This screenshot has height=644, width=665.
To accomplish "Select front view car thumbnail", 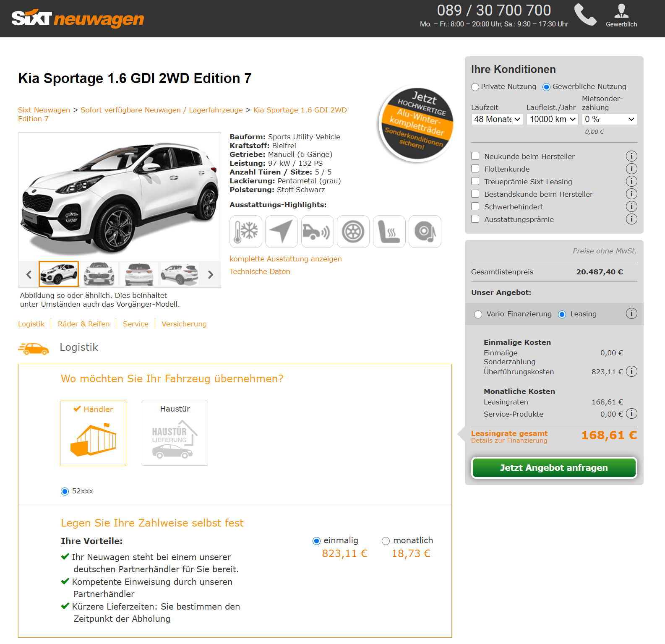I will 99,274.
